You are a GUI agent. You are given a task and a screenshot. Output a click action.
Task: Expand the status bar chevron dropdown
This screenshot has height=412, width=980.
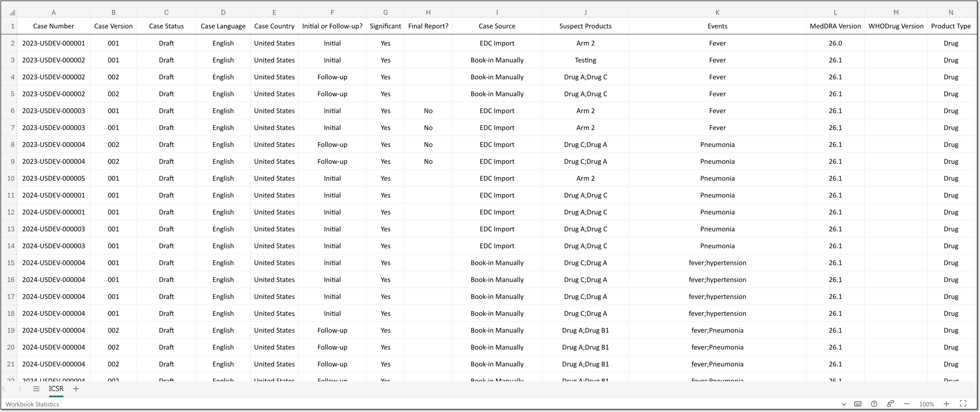844,404
